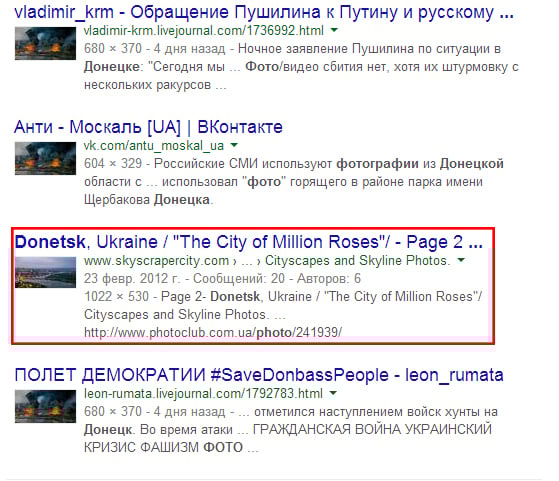Click the 'отметился наступлением войск хунты' snippet line
Screen dimensions: 559x481
pyautogui.click(x=291, y=412)
